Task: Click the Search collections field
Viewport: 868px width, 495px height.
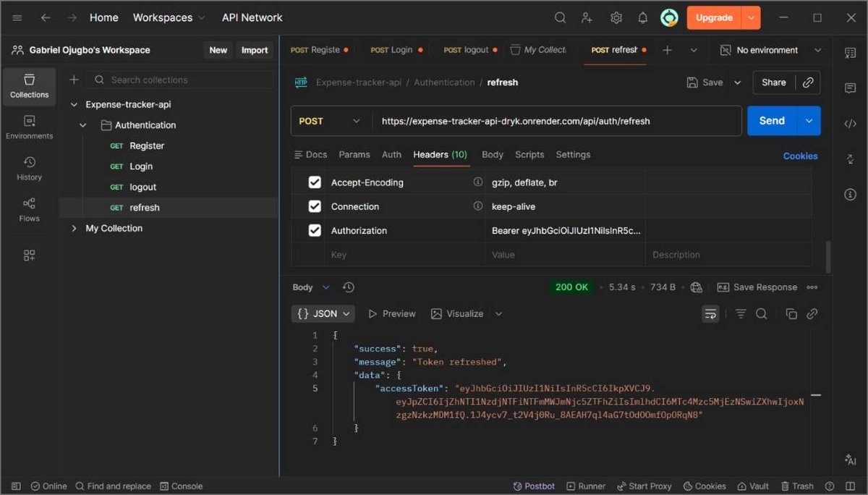Action: 181,80
